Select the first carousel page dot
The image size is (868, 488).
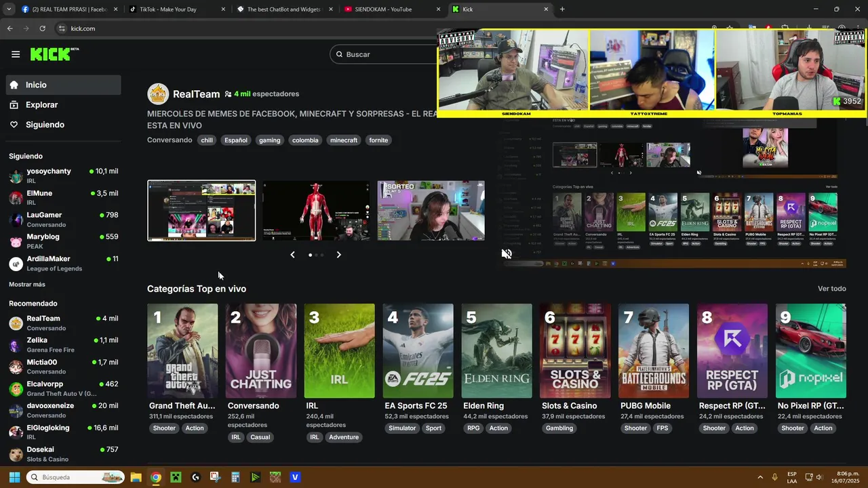(311, 255)
